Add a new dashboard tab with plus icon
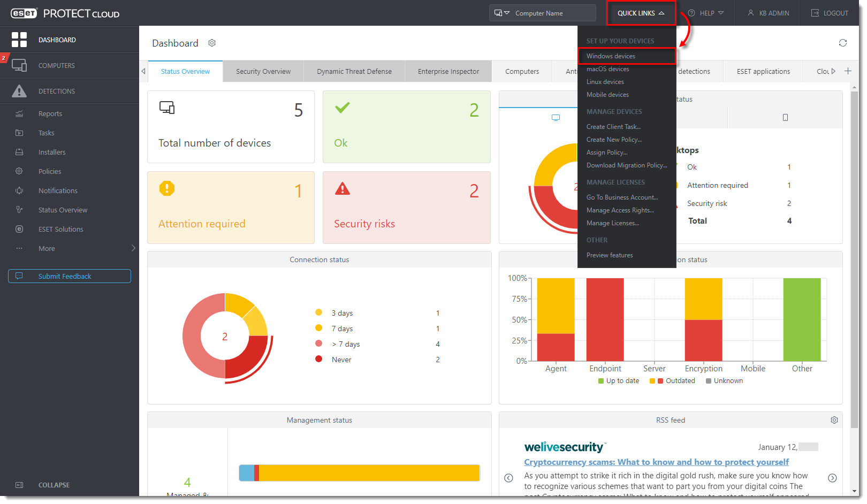Screen dimensions: 867x504 click(848, 71)
